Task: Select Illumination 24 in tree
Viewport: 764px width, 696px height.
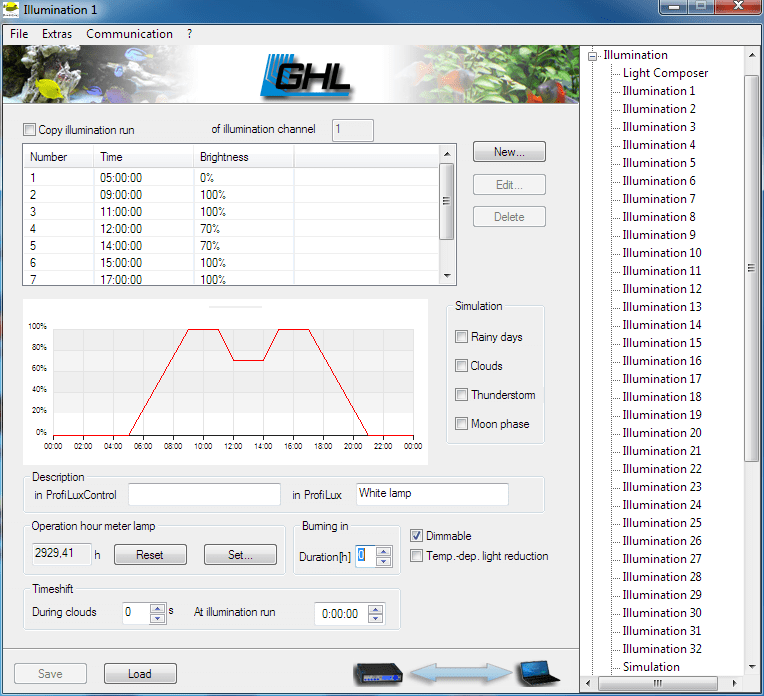Action: pos(662,505)
